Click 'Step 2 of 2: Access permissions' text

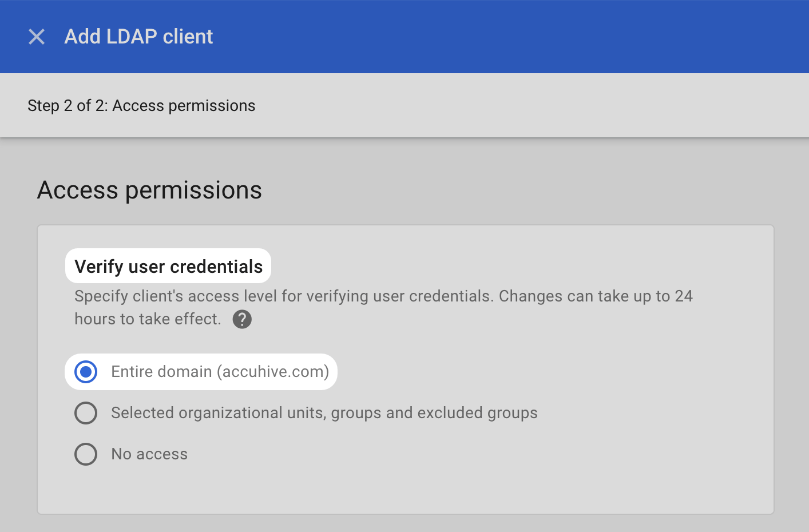141,106
